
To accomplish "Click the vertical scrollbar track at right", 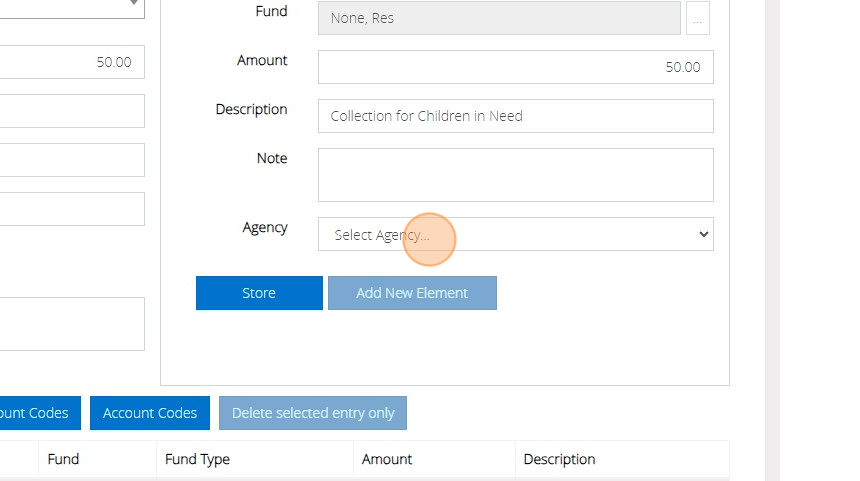I will coord(772,240).
